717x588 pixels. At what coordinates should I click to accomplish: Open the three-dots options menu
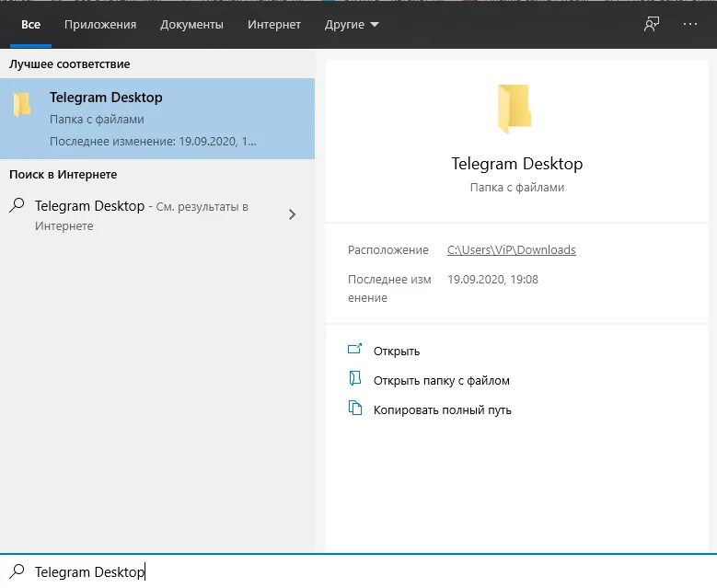pyautogui.click(x=690, y=24)
